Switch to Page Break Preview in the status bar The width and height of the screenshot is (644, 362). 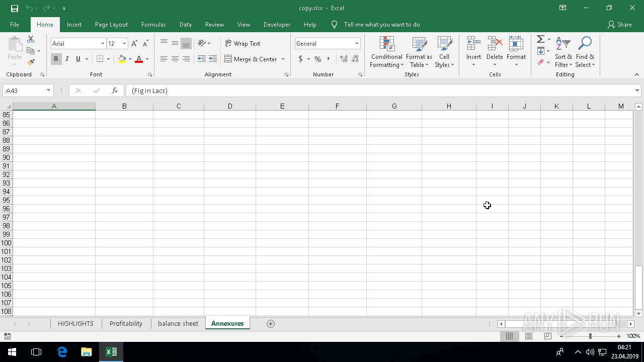point(548,336)
